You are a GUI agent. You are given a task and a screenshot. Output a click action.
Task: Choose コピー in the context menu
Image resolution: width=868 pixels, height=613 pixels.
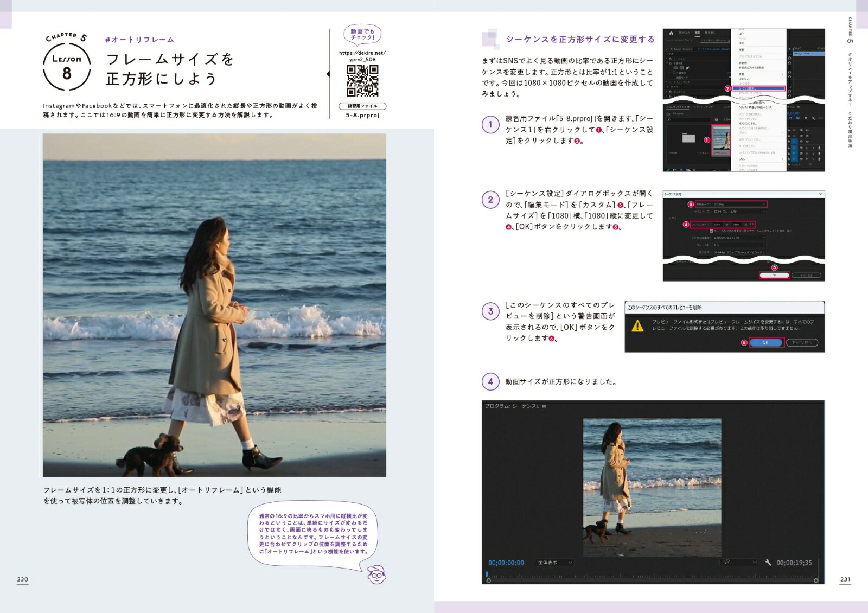tap(742, 34)
